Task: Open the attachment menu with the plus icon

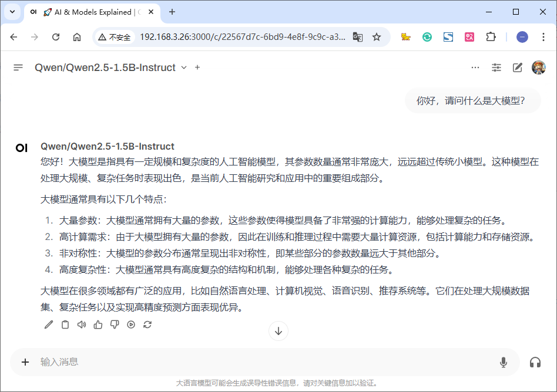Action: click(x=25, y=362)
